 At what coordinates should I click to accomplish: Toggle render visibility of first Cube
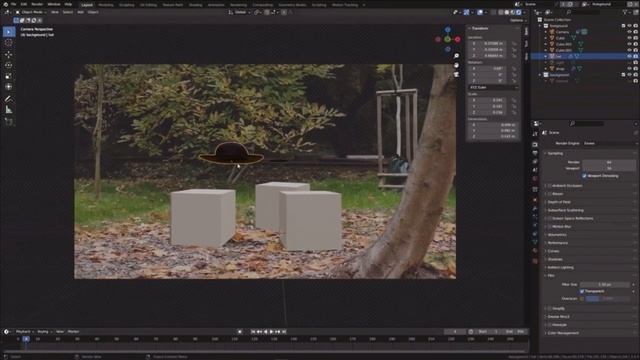point(636,38)
